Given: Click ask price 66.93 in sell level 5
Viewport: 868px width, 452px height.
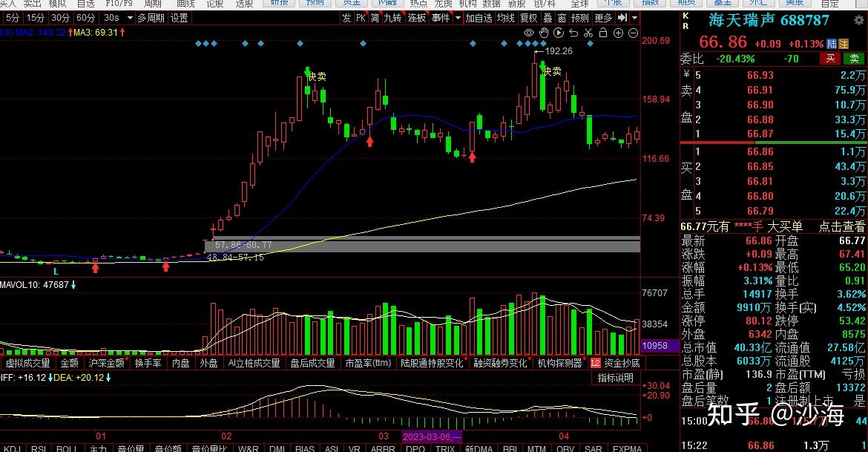Looking at the screenshot, I should coord(760,76).
